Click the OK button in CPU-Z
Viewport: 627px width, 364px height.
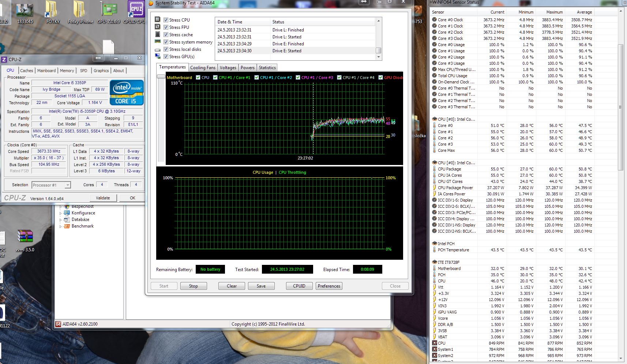point(132,198)
